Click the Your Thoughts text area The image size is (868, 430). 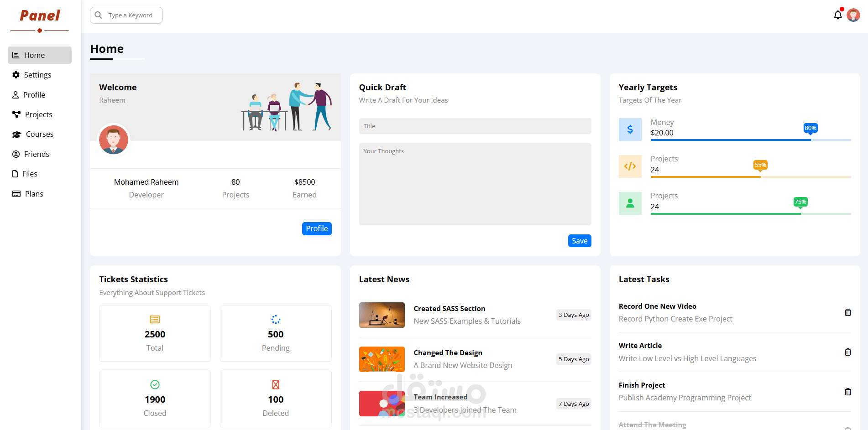(475, 184)
